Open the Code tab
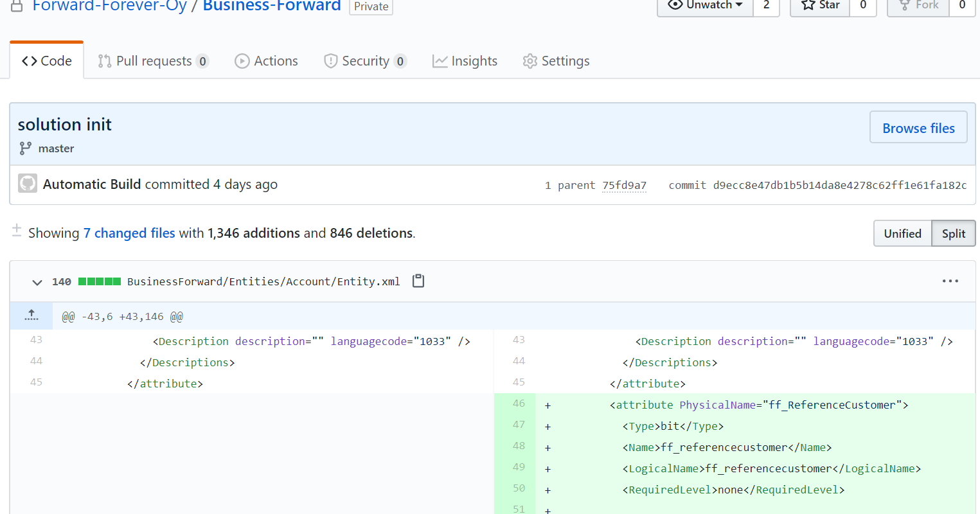The image size is (980, 514). (x=46, y=61)
